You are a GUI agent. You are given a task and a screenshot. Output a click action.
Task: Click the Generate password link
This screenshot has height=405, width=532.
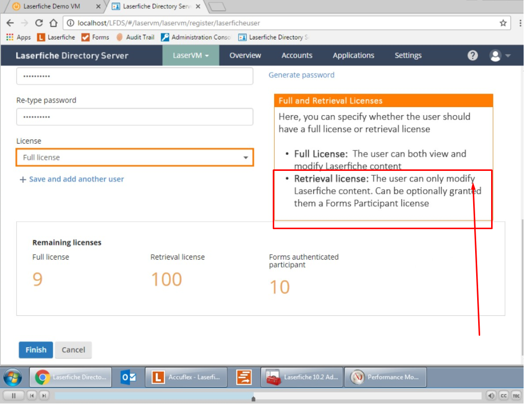point(301,75)
